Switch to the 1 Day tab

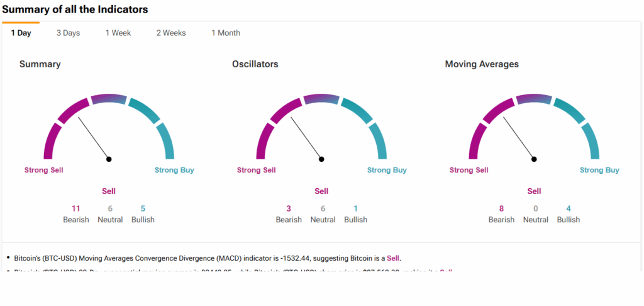pos(21,33)
